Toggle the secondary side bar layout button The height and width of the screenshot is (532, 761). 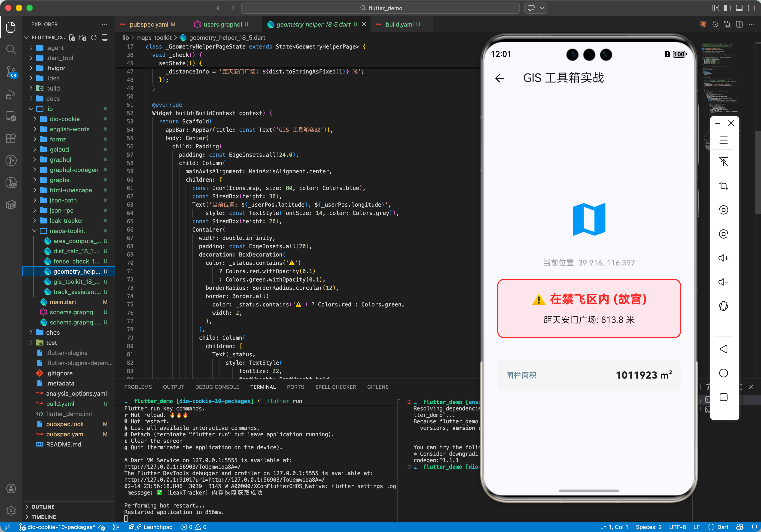tap(751, 8)
